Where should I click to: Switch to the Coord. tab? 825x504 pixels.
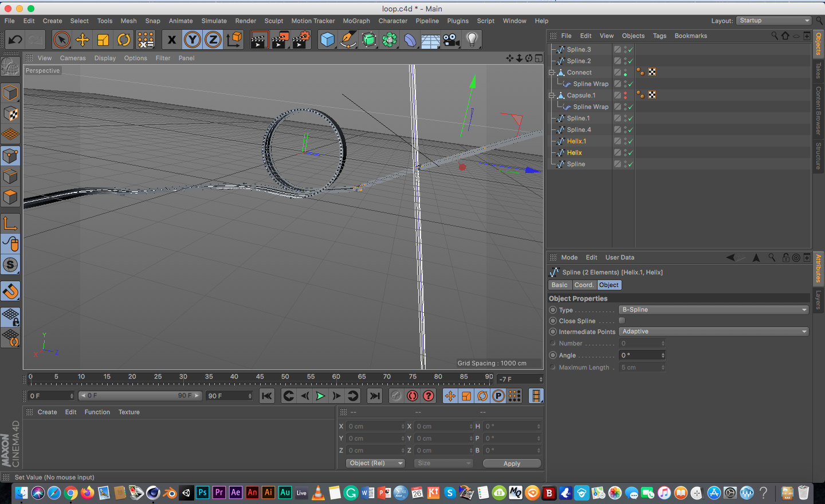click(584, 285)
